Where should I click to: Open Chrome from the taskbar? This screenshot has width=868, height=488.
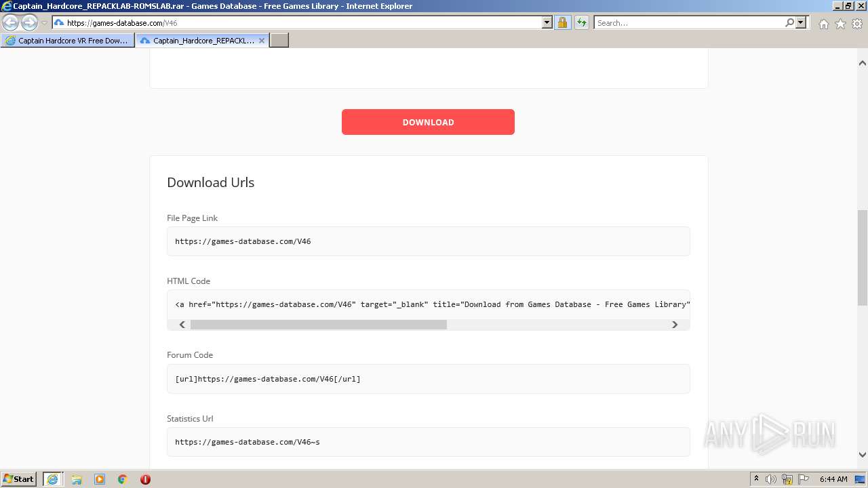123,479
